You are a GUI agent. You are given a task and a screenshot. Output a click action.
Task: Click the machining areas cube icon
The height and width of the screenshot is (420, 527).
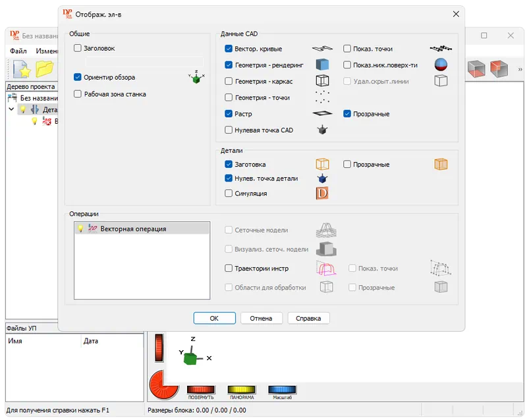pyautogui.click(x=326, y=287)
